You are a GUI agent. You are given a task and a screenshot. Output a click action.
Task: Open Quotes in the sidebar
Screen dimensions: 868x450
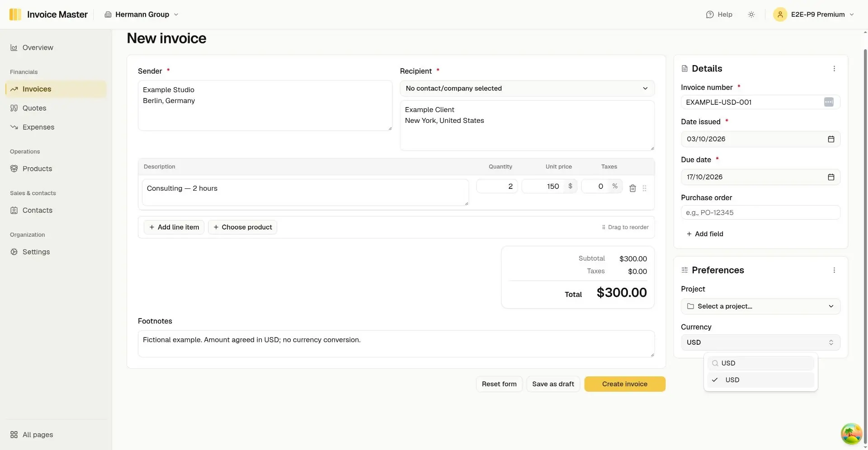pyautogui.click(x=56, y=108)
